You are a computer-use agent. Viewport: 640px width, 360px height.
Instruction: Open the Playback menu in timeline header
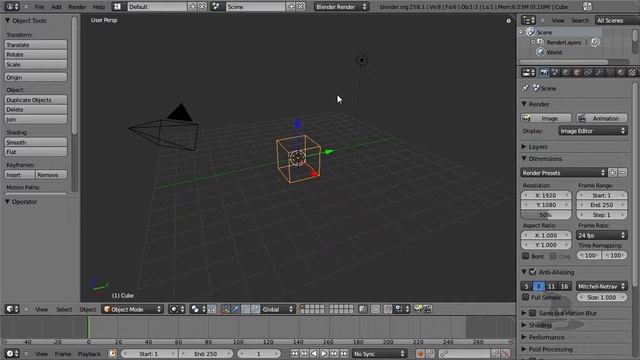point(89,354)
